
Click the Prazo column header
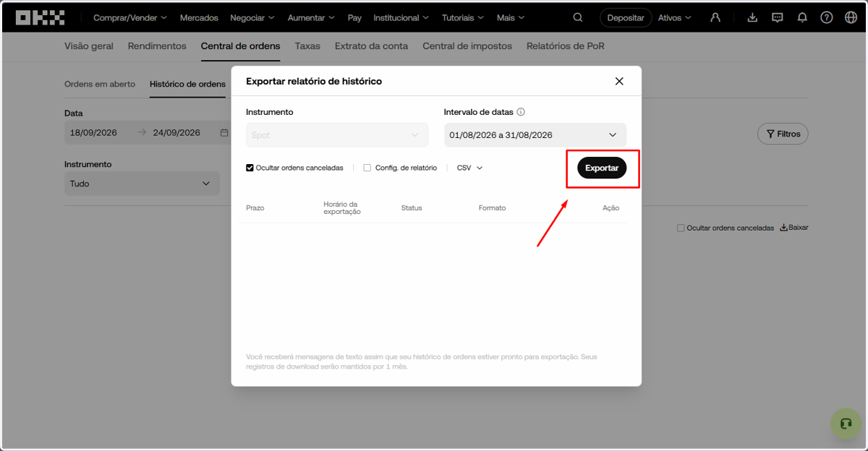pos(255,208)
